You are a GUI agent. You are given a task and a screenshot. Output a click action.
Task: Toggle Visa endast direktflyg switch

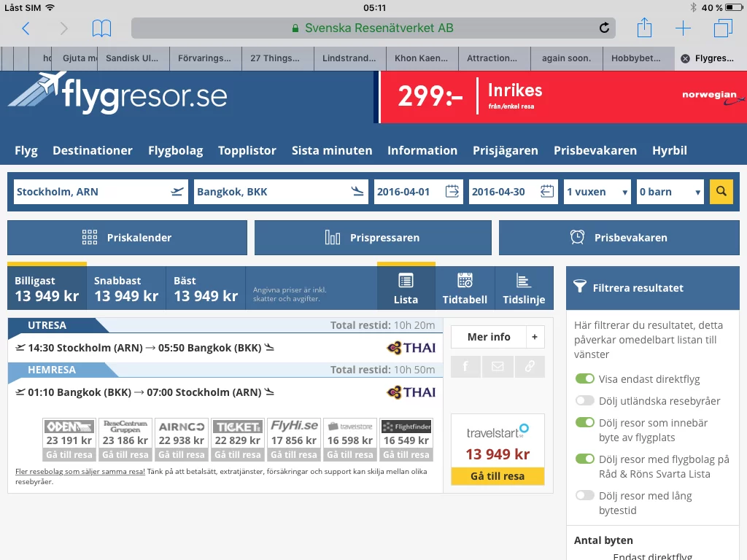pyautogui.click(x=585, y=379)
